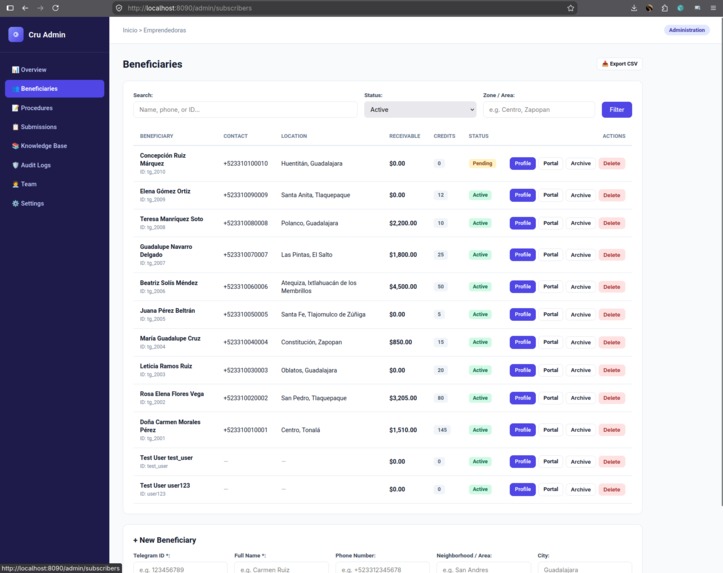Open the Team sidebar item
This screenshot has height=573, width=723.
pyautogui.click(x=54, y=184)
